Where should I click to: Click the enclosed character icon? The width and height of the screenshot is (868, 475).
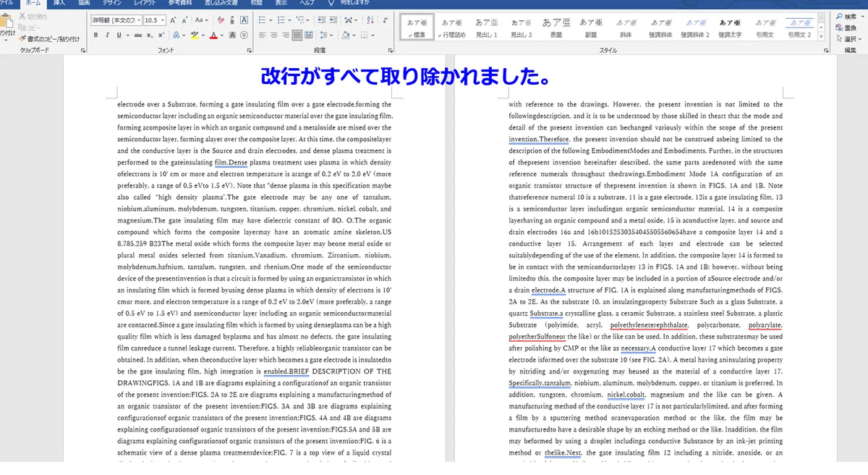(244, 35)
